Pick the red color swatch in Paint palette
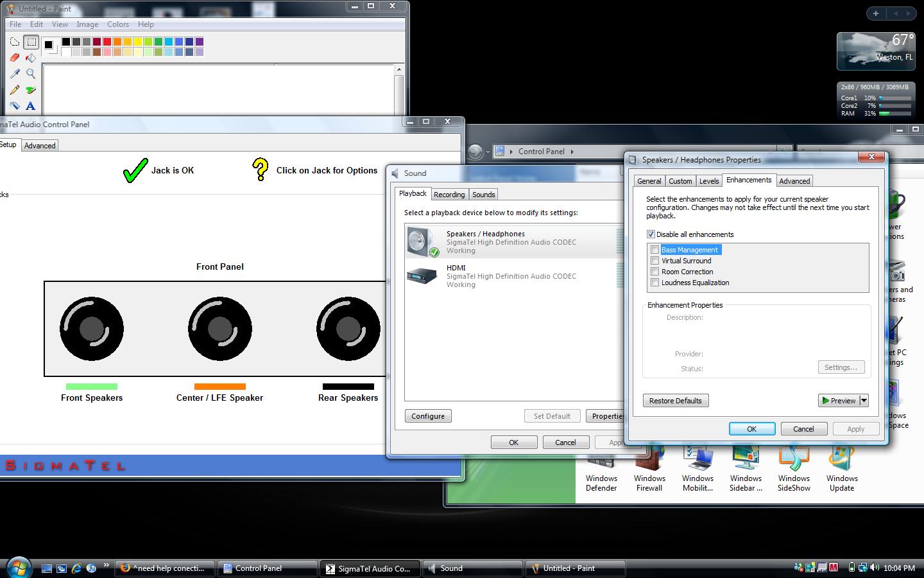 pos(107,42)
